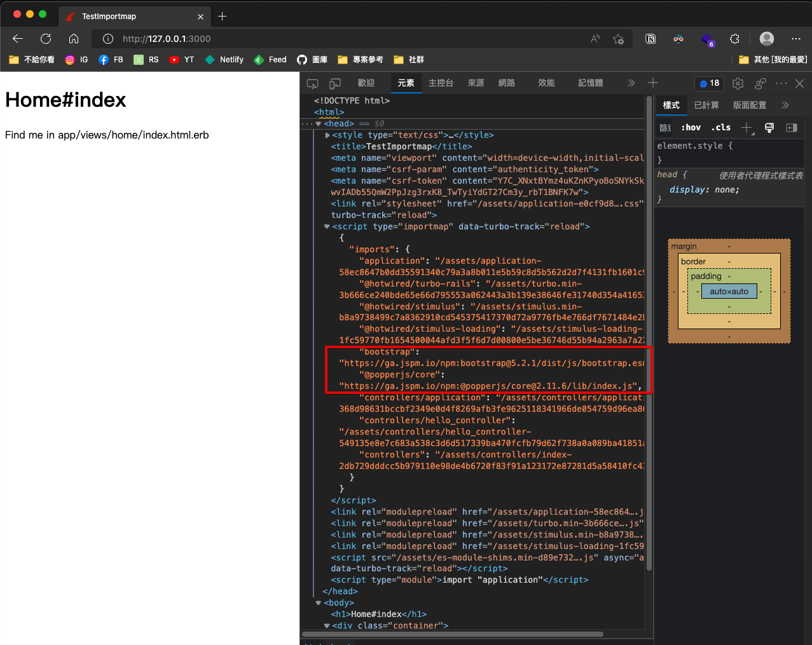Show more styles pane tabs chevron
This screenshot has width=812, height=645.
785,105
